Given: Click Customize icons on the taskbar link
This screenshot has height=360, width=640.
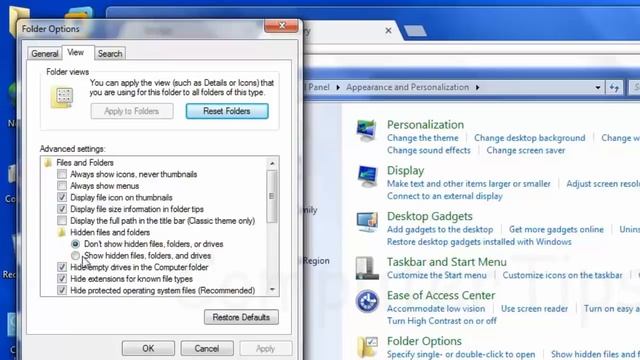Looking at the screenshot, I should tap(562, 275).
